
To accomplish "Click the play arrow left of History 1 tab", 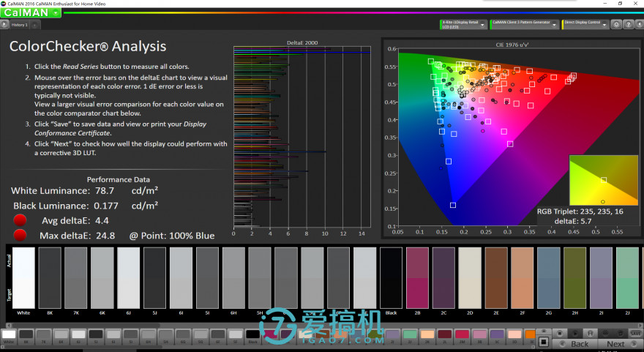I will [x=4, y=25].
